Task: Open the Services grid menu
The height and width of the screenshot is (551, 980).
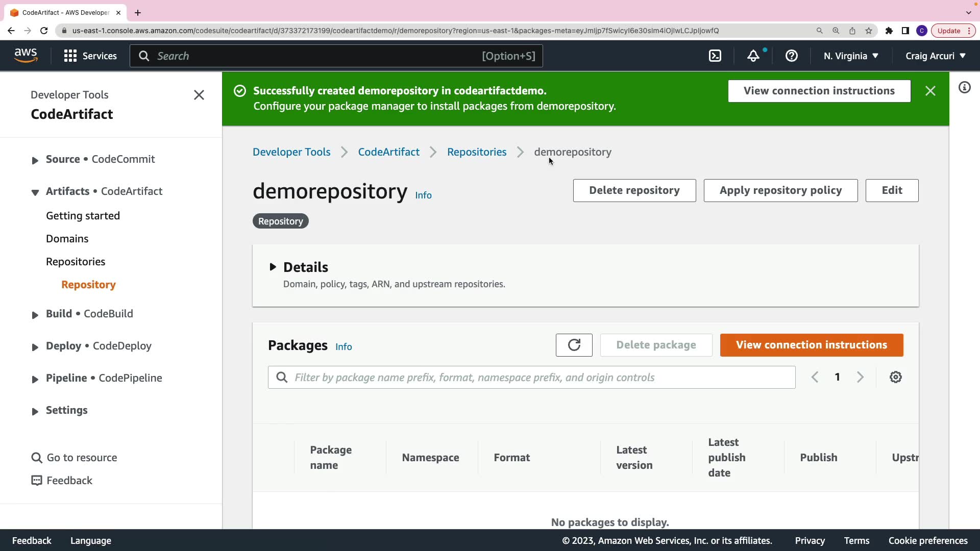Action: (90, 56)
